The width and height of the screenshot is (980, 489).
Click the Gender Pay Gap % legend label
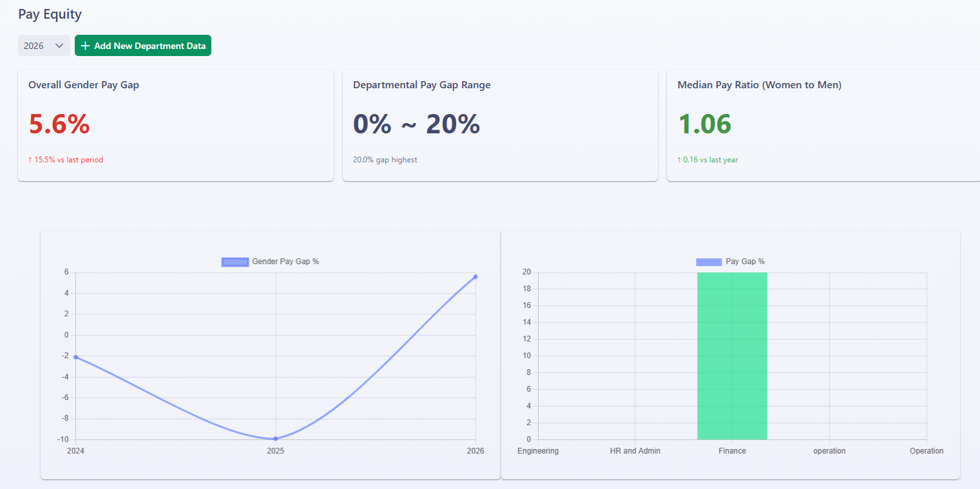click(285, 262)
